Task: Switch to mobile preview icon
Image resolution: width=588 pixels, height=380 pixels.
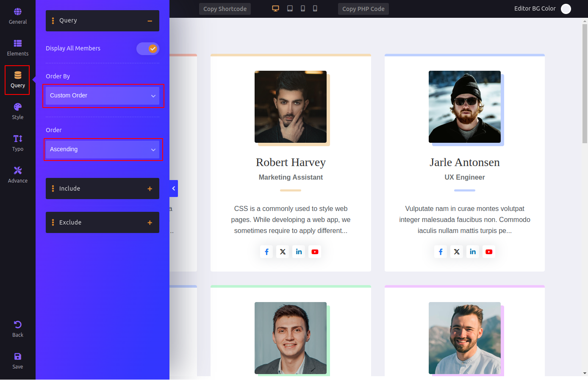Action: 315,8
